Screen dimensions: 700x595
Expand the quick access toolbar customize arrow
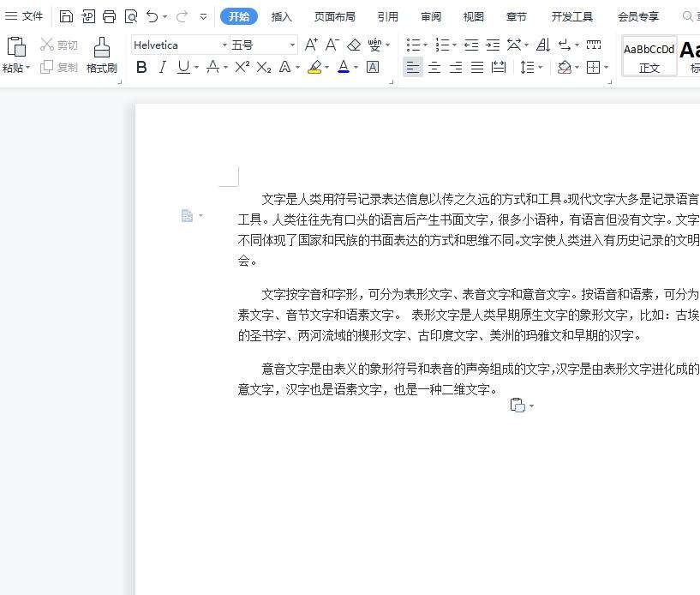[x=203, y=17]
